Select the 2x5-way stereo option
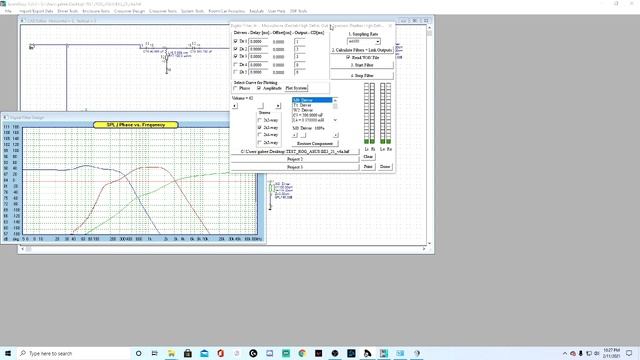 click(x=260, y=142)
